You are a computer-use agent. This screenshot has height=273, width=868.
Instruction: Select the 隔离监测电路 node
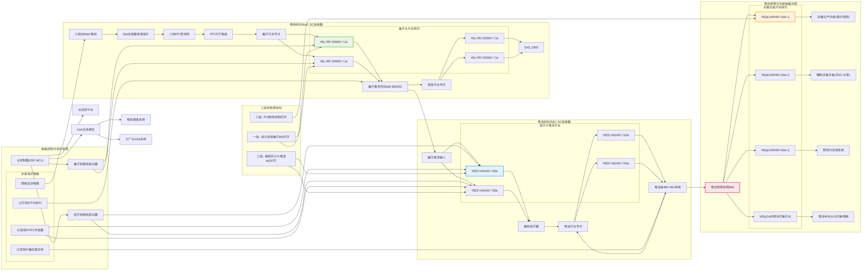pos(30,183)
